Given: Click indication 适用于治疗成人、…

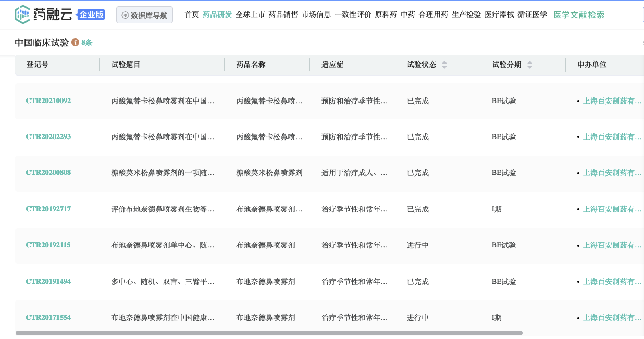Looking at the screenshot, I should [x=355, y=173].
